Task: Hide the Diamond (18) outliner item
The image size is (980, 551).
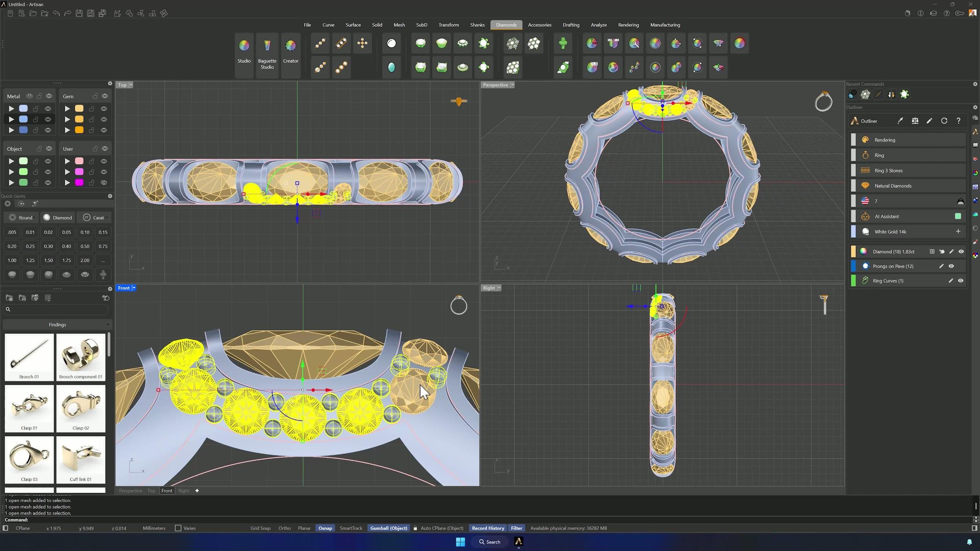Action: pos(961,252)
